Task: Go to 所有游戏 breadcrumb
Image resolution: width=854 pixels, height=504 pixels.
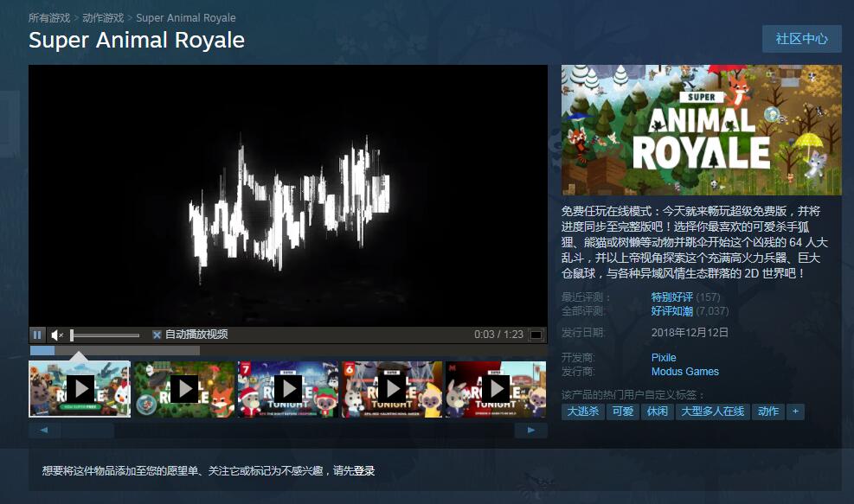Action: point(49,18)
